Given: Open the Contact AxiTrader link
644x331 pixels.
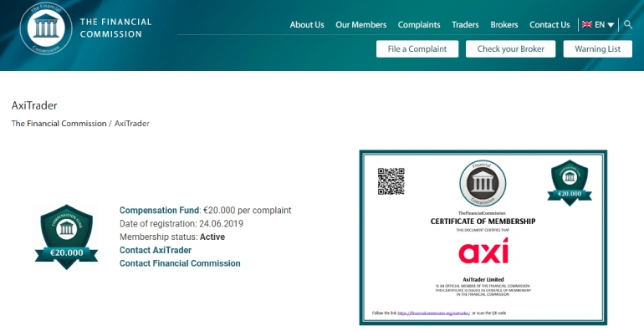Looking at the screenshot, I should pyautogui.click(x=156, y=250).
